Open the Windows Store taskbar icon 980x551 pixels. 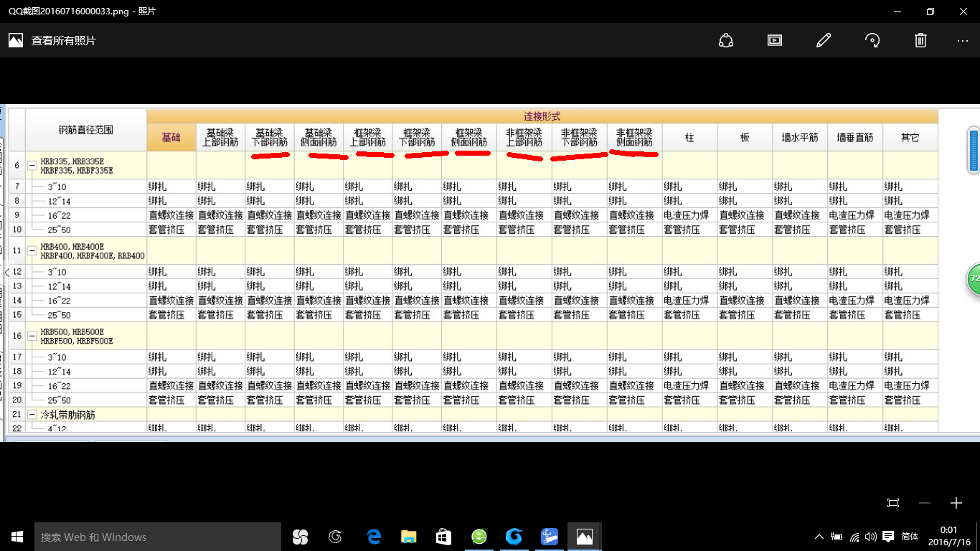[443, 537]
